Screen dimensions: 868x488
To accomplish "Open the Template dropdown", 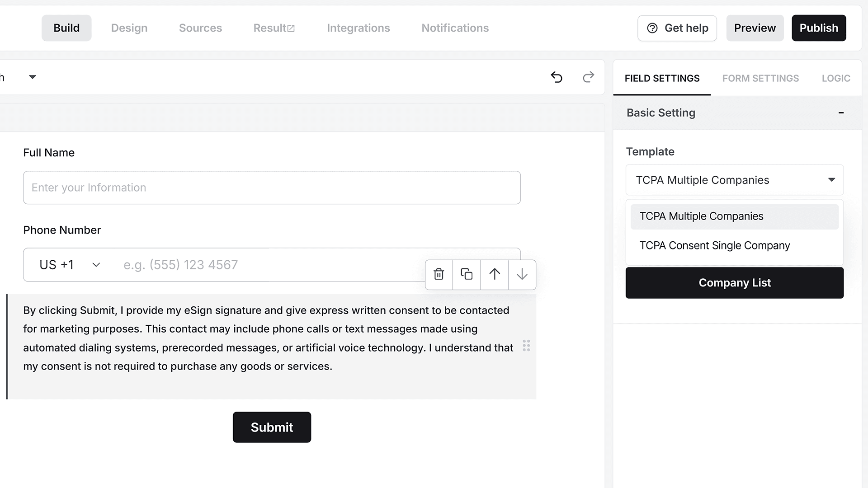I will (735, 180).
